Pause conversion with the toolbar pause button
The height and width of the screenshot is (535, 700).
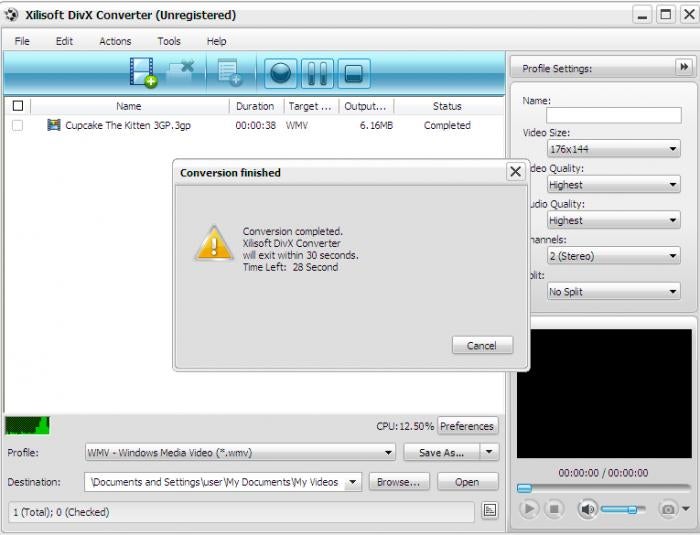coord(317,73)
